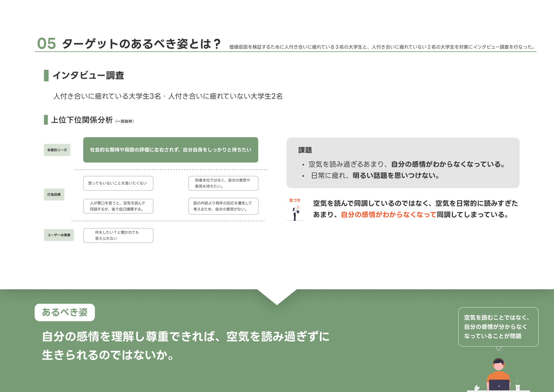Click the speech bubble about 空気を読むこと
The width and height of the screenshot is (554, 392).
coord(498,327)
